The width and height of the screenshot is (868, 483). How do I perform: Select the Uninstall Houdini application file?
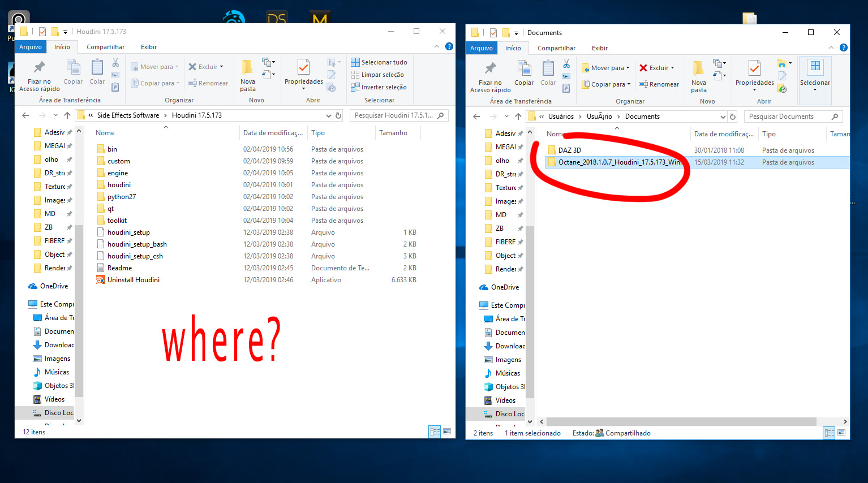134,280
